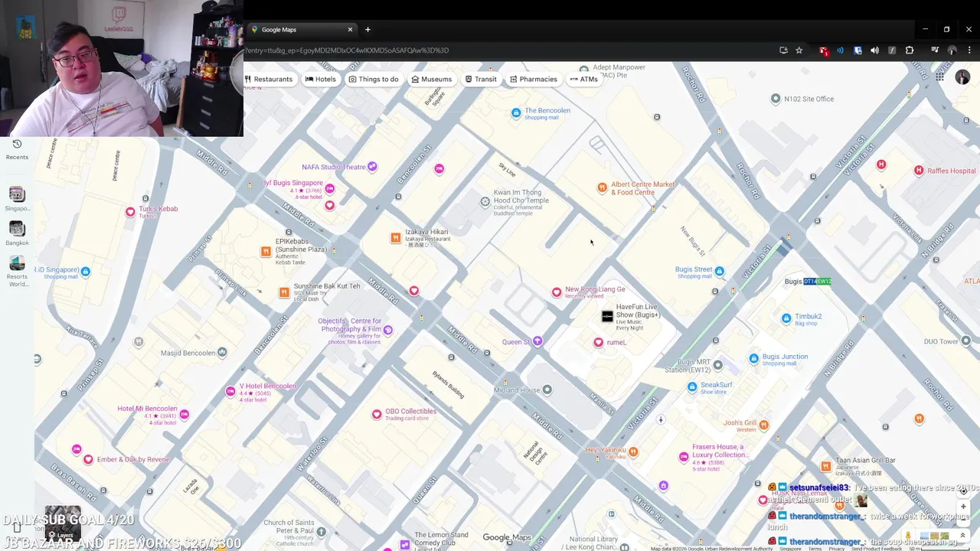Click The Bencoolen shopping mall marker
The image size is (980, 551).
[x=516, y=113]
